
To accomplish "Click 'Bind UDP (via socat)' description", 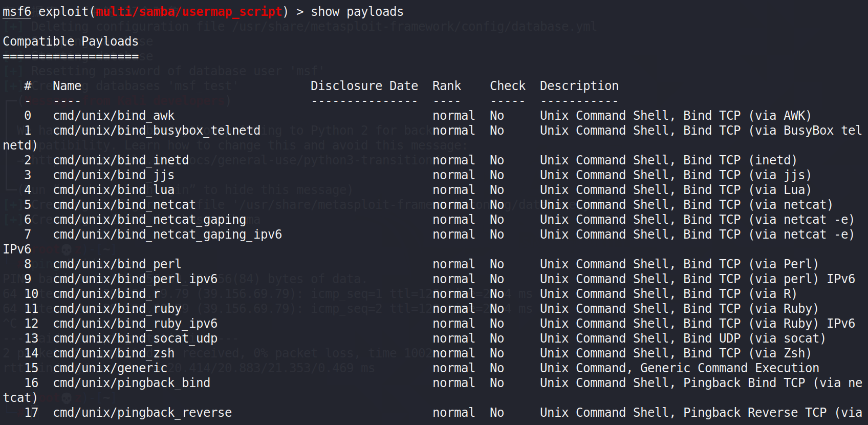I will (x=754, y=338).
